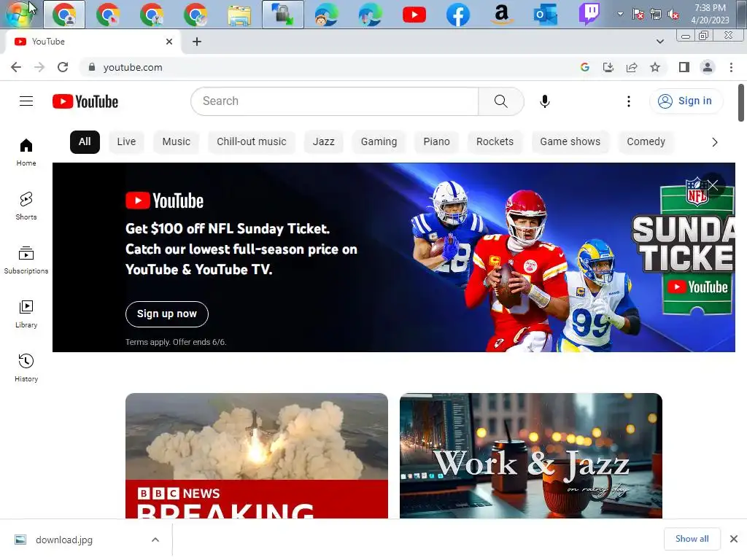Expand download.jpg options chevron
Screen dimensions: 747x560
pos(155,540)
